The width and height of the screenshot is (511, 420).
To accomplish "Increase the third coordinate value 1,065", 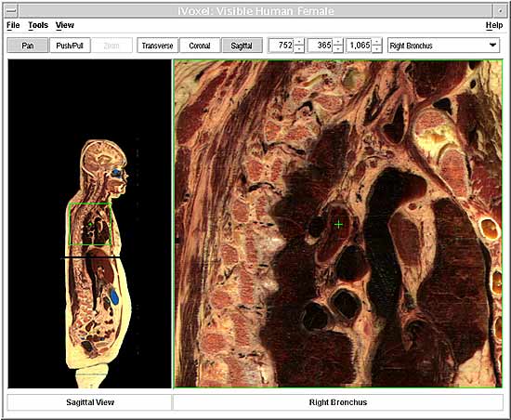I will click(376, 42).
